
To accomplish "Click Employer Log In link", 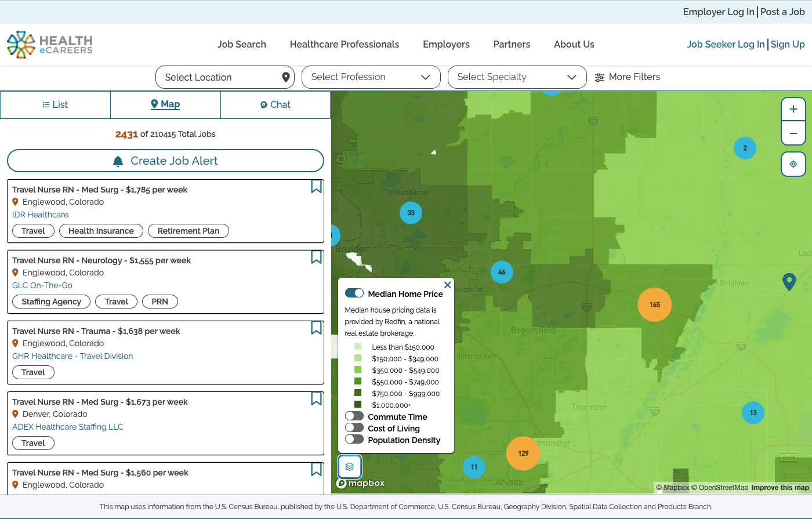I will (719, 12).
